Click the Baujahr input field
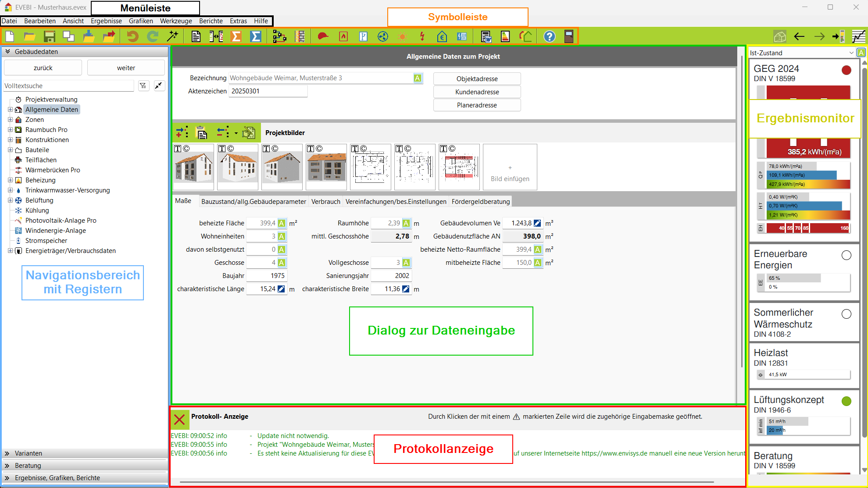The height and width of the screenshot is (488, 868). (x=267, y=276)
